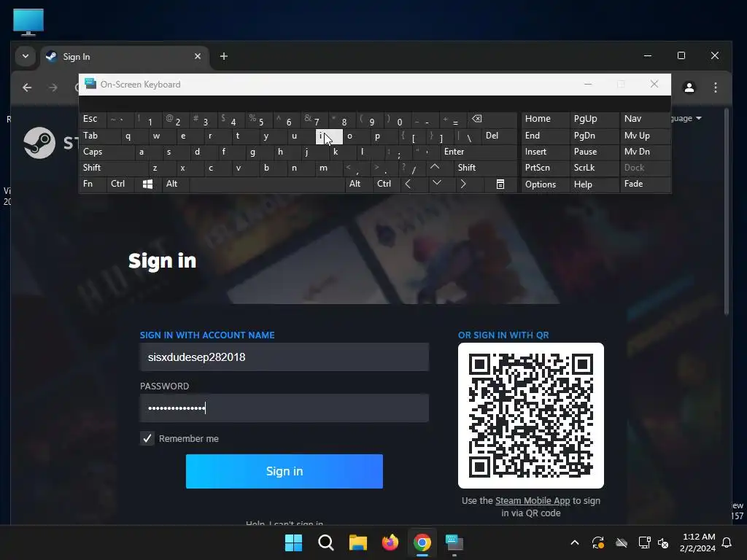Click the password input field
This screenshot has height=560, width=747.
click(x=285, y=408)
